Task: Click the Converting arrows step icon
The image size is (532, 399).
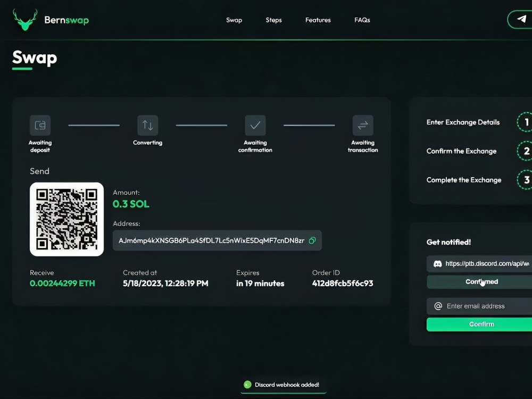Action: [x=147, y=125]
